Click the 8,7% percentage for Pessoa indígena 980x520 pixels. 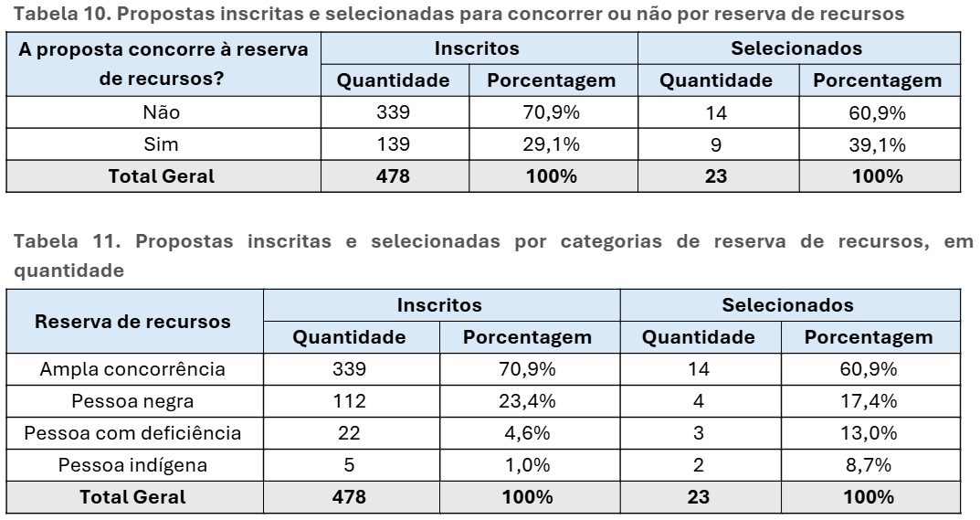click(x=869, y=465)
